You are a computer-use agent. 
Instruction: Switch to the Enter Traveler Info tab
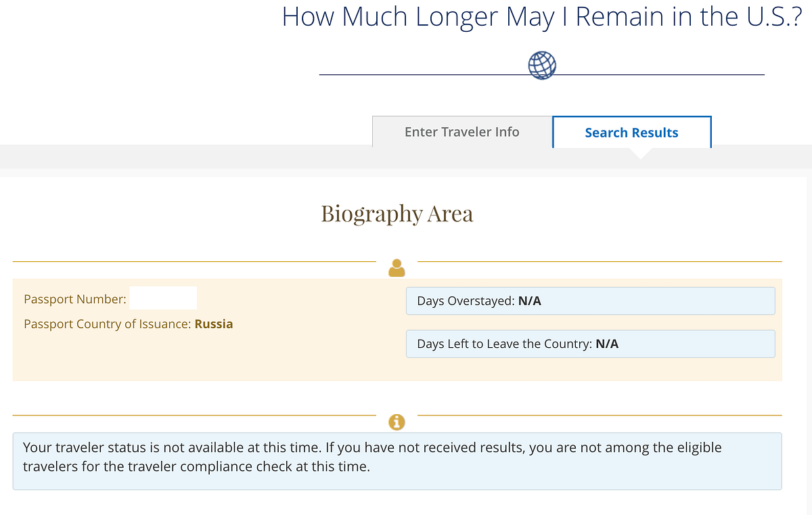coord(461,132)
